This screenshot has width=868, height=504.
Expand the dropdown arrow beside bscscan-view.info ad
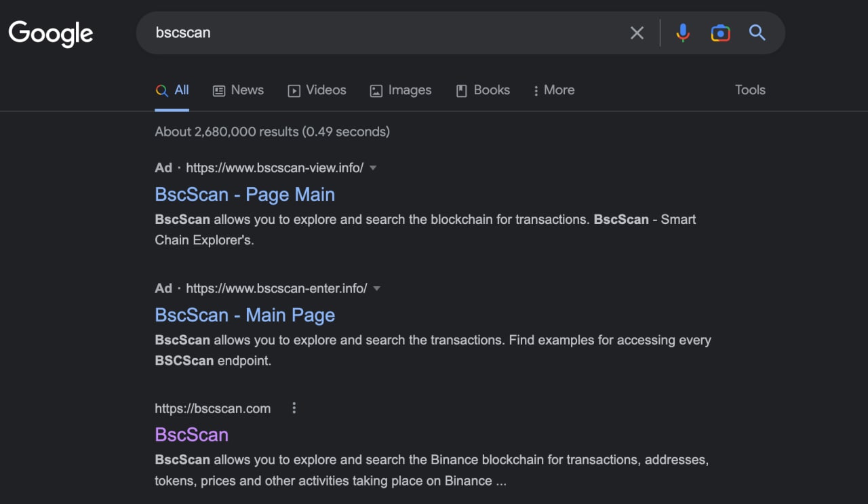(373, 168)
